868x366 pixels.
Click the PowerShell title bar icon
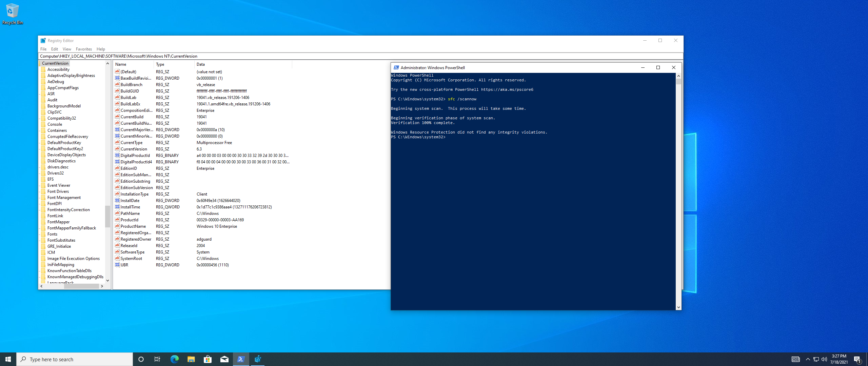tap(396, 67)
